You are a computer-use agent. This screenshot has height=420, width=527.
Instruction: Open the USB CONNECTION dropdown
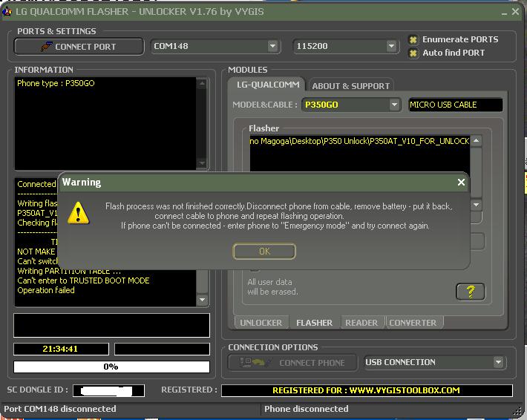tap(499, 362)
